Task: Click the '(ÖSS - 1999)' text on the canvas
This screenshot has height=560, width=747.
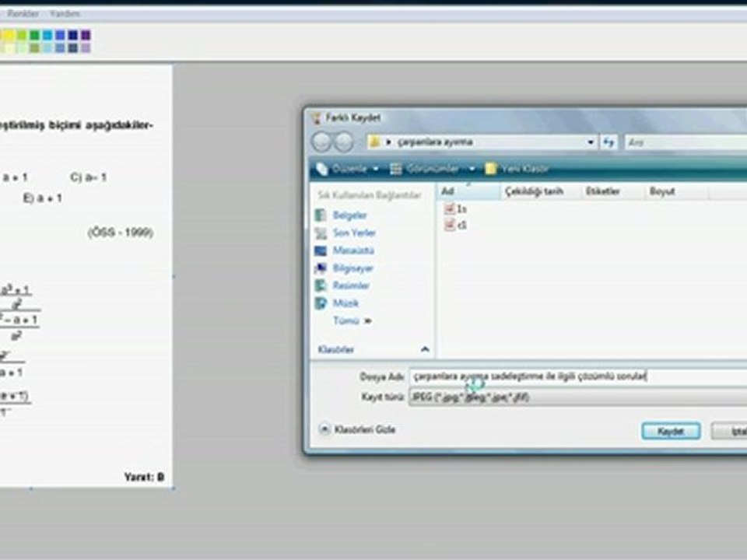Action: (121, 233)
